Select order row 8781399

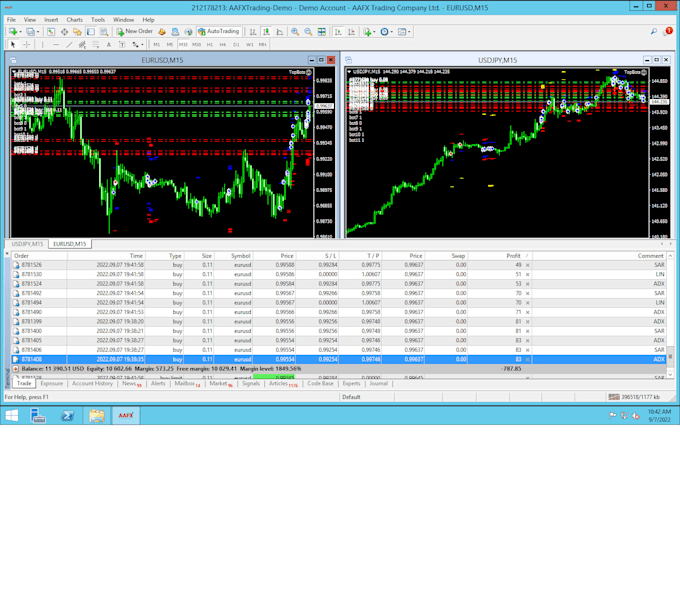click(338, 322)
